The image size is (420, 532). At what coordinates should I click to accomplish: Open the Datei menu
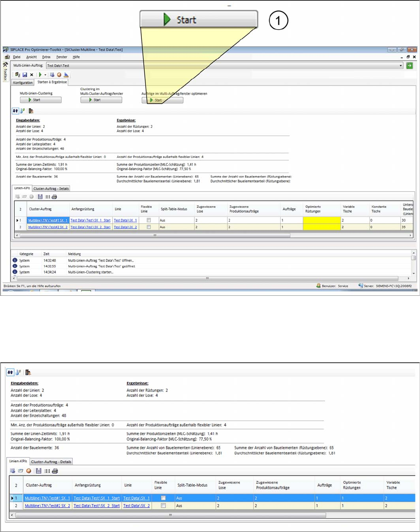click(x=16, y=57)
